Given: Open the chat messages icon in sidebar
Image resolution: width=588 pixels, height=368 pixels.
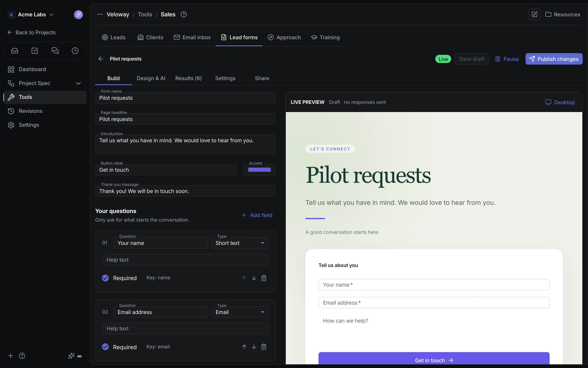Looking at the screenshot, I should click(x=55, y=51).
